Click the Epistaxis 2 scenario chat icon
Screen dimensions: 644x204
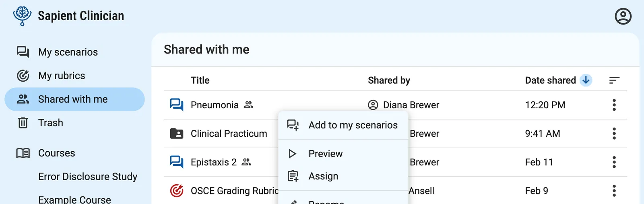point(177,162)
